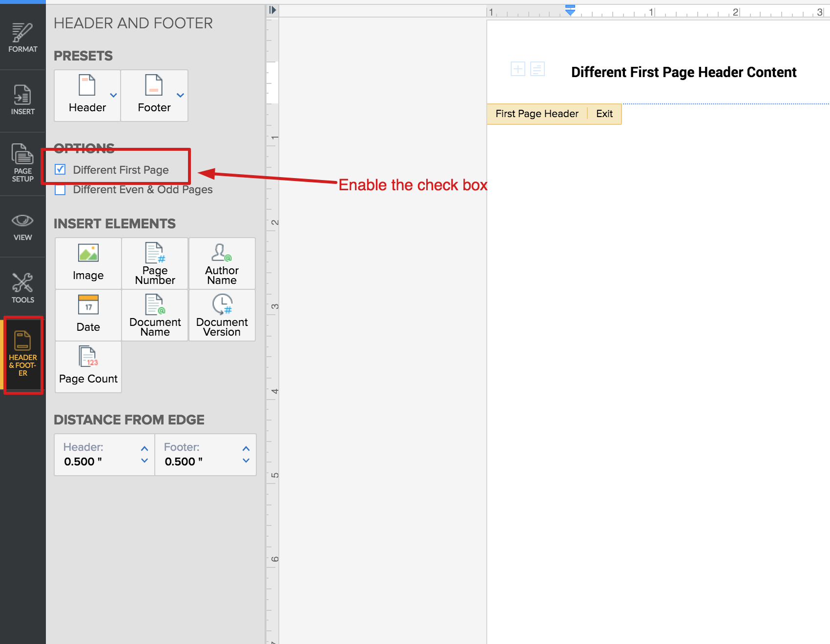Click the First Page Header label

click(537, 114)
